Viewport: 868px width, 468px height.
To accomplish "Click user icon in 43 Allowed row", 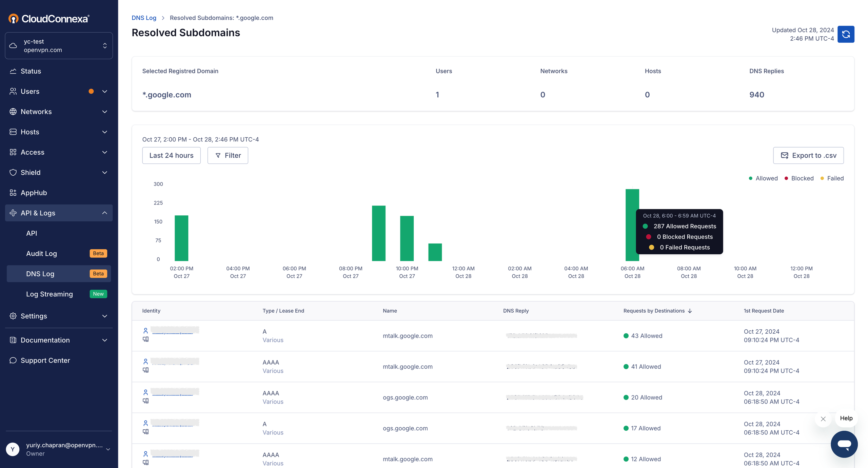I will [x=145, y=330].
